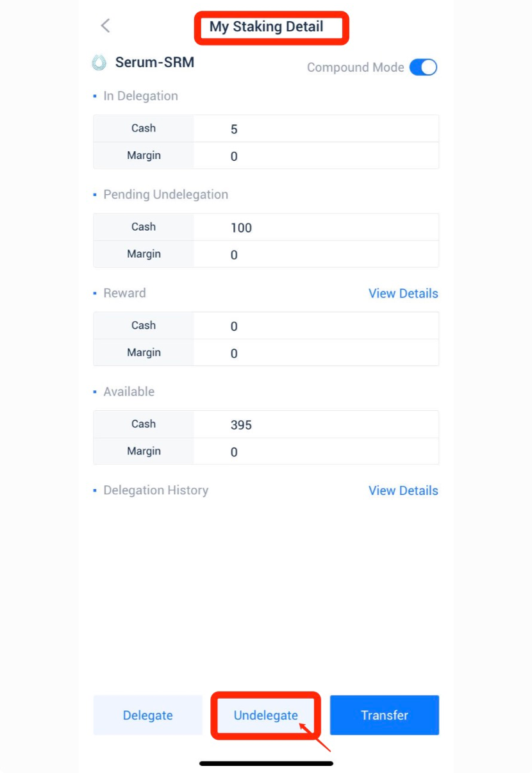The image size is (532, 773).
Task: Tap the Reward Cash row
Action: tap(266, 326)
